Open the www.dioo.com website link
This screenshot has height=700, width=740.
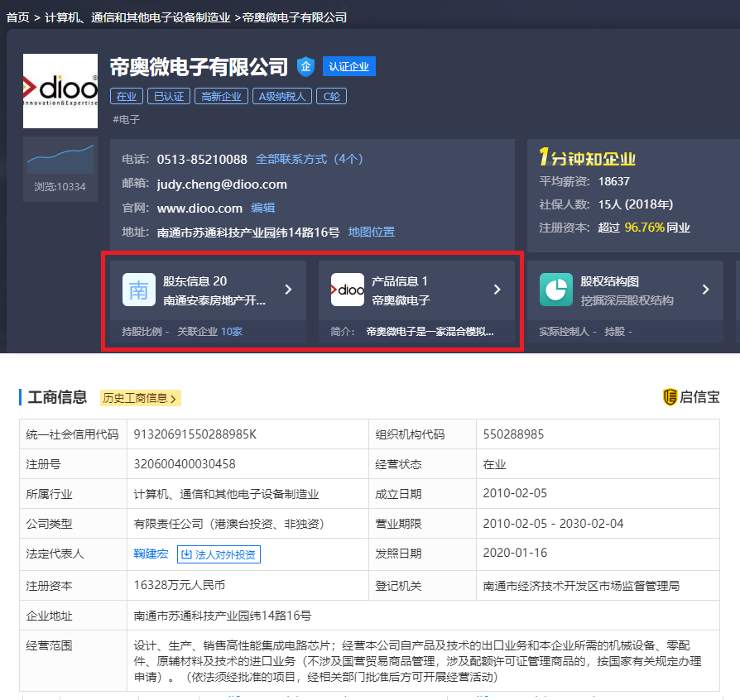click(x=199, y=208)
